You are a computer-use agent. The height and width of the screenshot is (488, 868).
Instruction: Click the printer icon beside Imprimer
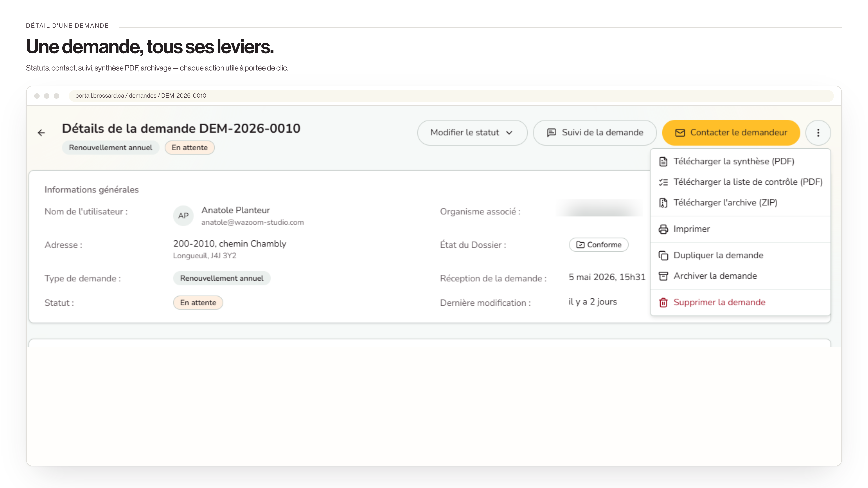[x=663, y=229]
